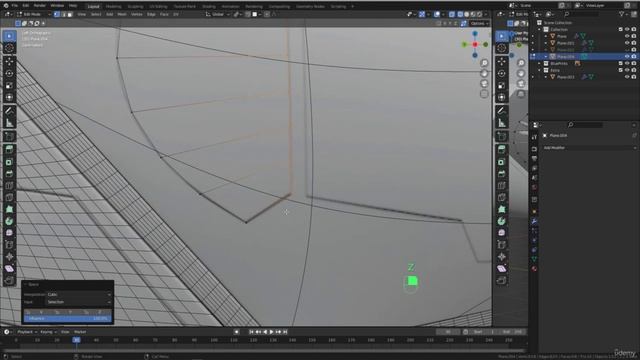Open the Interpolation Cubic dropdown
Image resolution: width=640 pixels, height=360 pixels.
pos(78,294)
